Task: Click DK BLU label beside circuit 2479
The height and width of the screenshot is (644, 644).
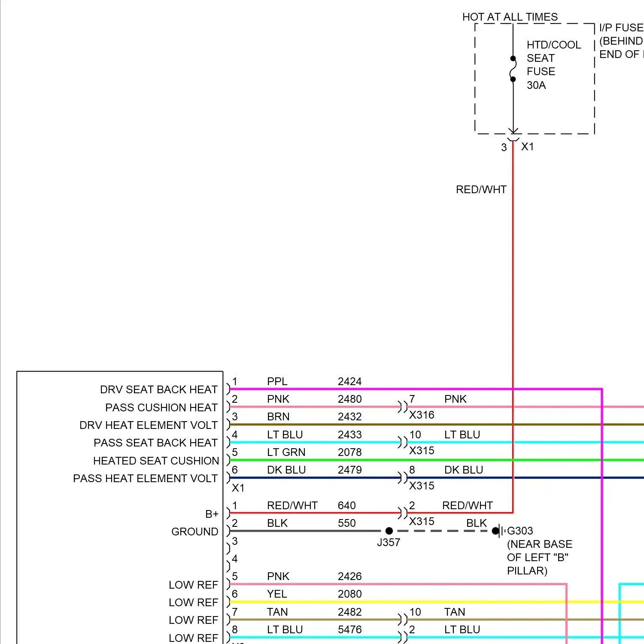Action: [286, 470]
